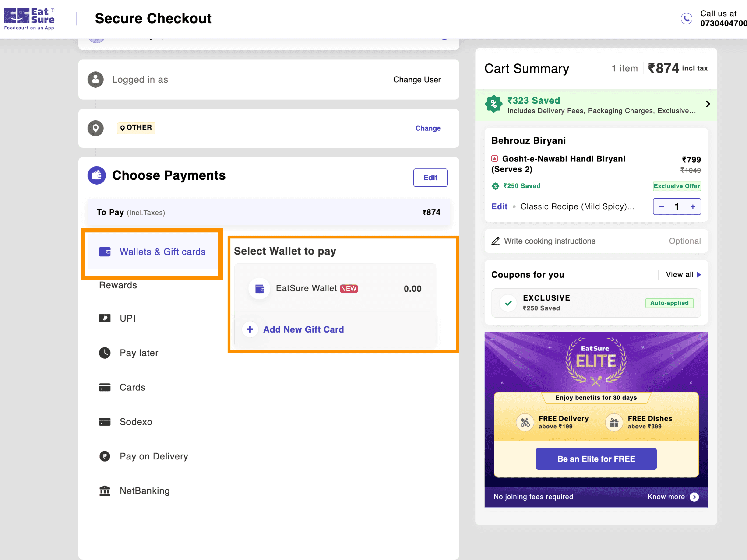The image size is (747, 560).
Task: Click the logged-in user avatar icon
Action: (95, 79)
